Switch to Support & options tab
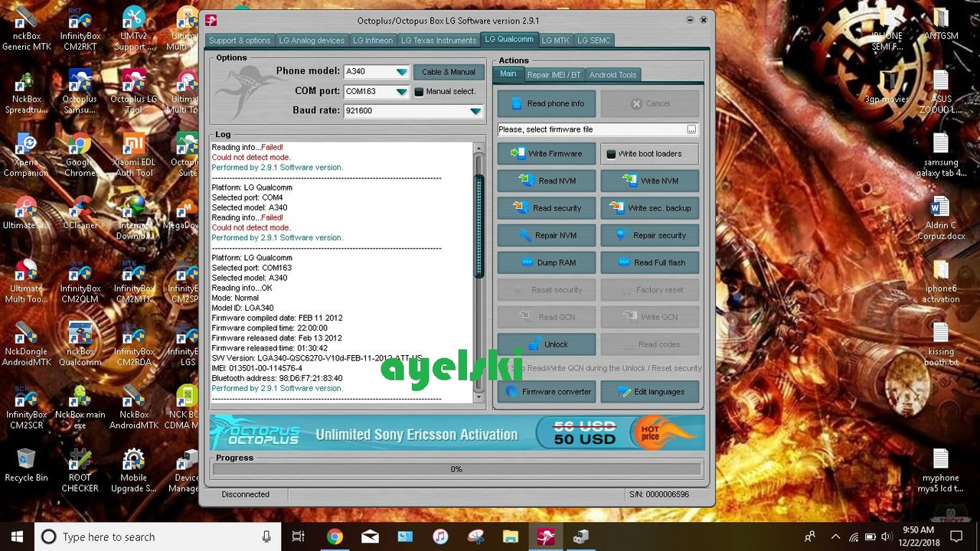 point(240,41)
